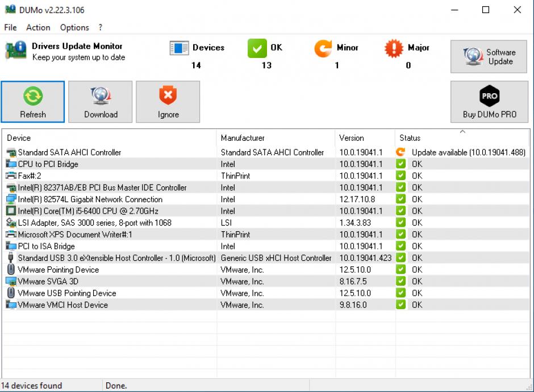Click the Intel Core i5-6400 CPU icon
Screen dimensions: 534x392
tap(11, 211)
